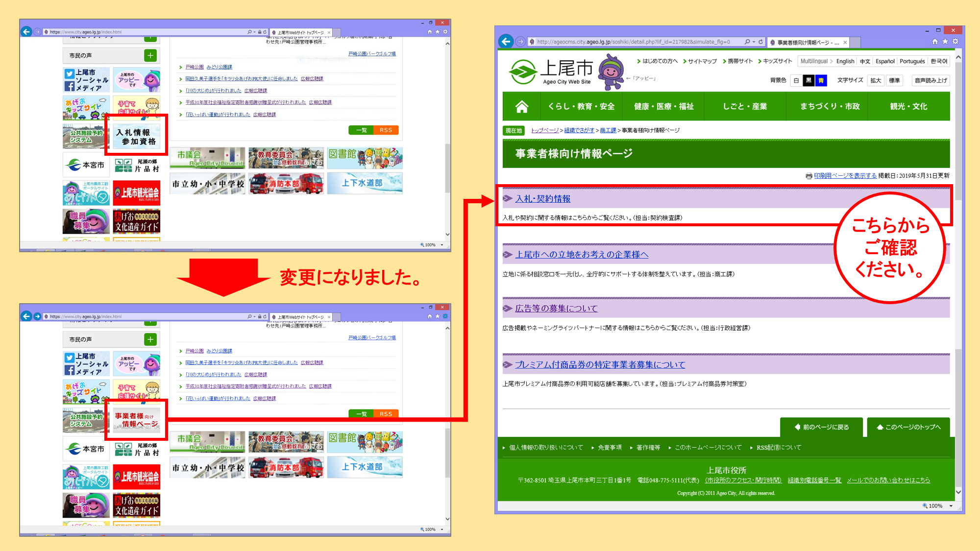Click 商工課 breadcrumb link
980x551 pixels.
tap(608, 130)
